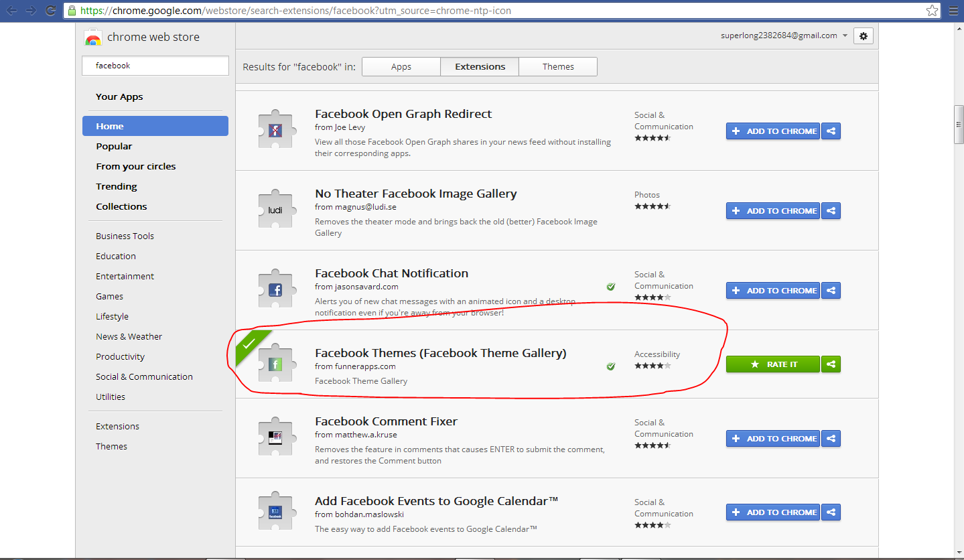Open Collections in the sidebar
The height and width of the screenshot is (560, 964).
click(x=121, y=206)
